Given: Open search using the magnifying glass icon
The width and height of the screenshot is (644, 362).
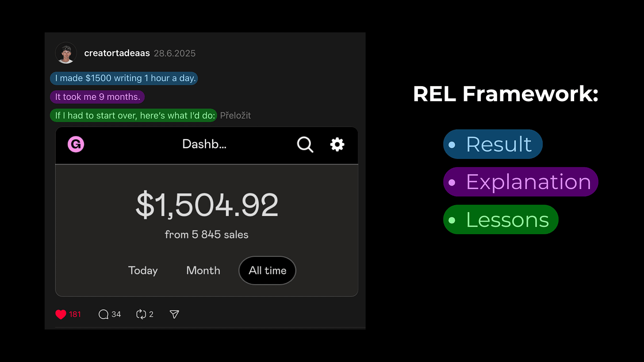Looking at the screenshot, I should tap(305, 145).
